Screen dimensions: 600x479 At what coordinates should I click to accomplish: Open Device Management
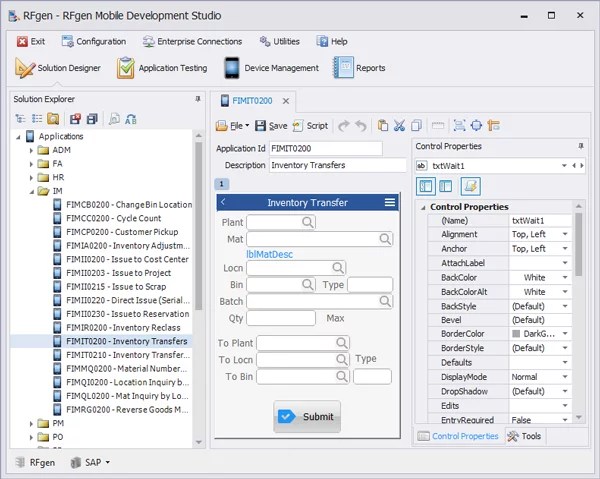(271, 68)
